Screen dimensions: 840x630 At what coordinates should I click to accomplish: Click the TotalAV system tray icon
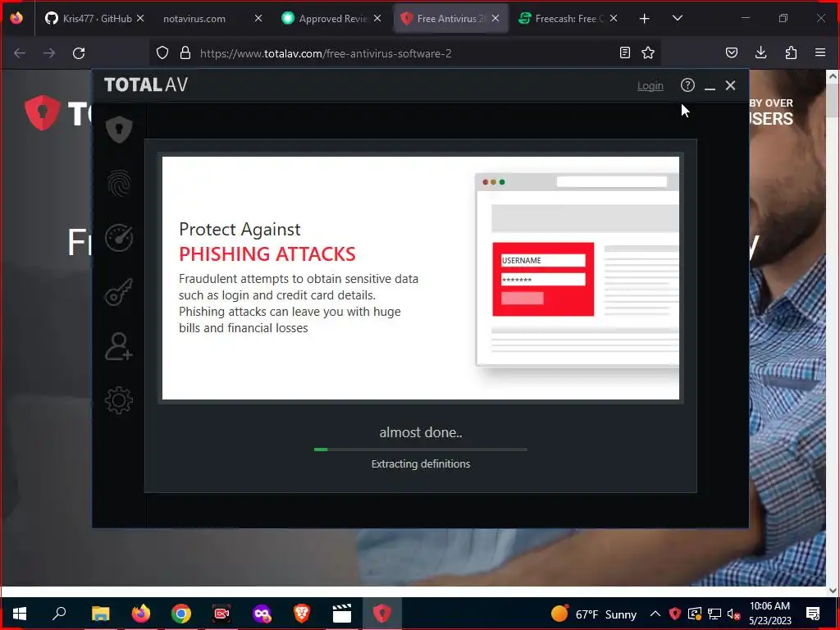675,614
